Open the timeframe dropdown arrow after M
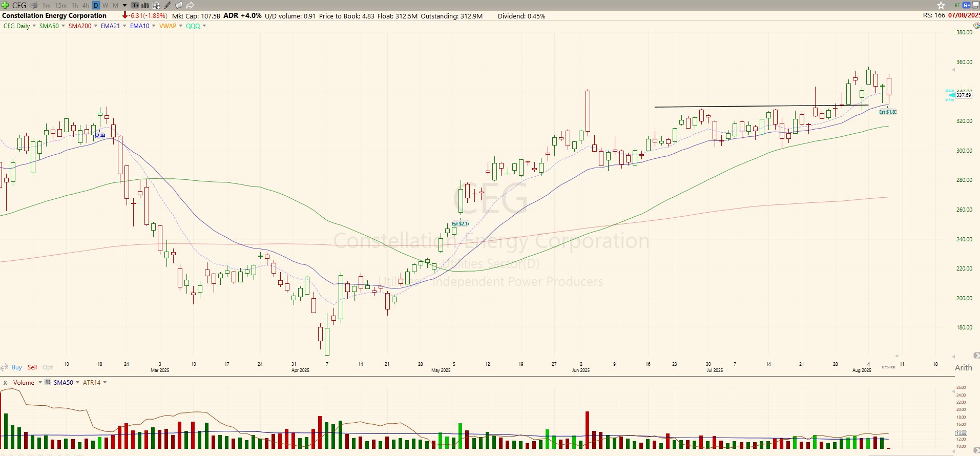The height and width of the screenshot is (456, 980). [124, 6]
